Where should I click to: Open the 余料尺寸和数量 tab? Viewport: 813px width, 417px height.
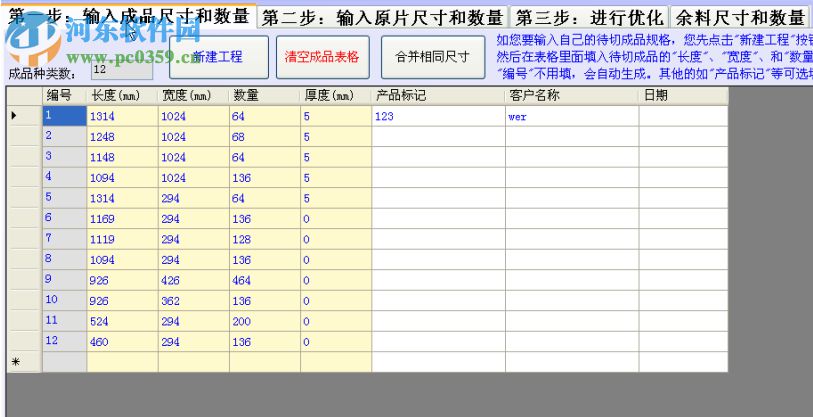tap(740, 17)
